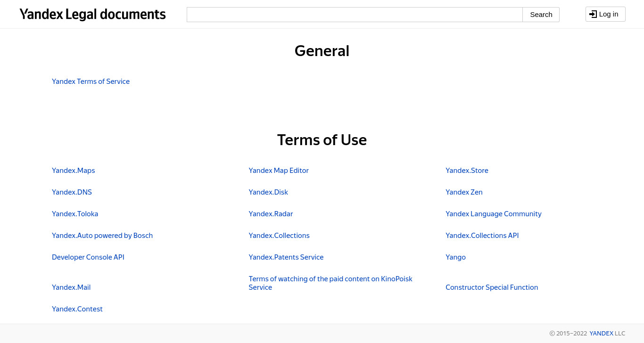Screen dimensions: 644x343
Task: Open Yandex.Disk terms link
Action: click(x=268, y=192)
